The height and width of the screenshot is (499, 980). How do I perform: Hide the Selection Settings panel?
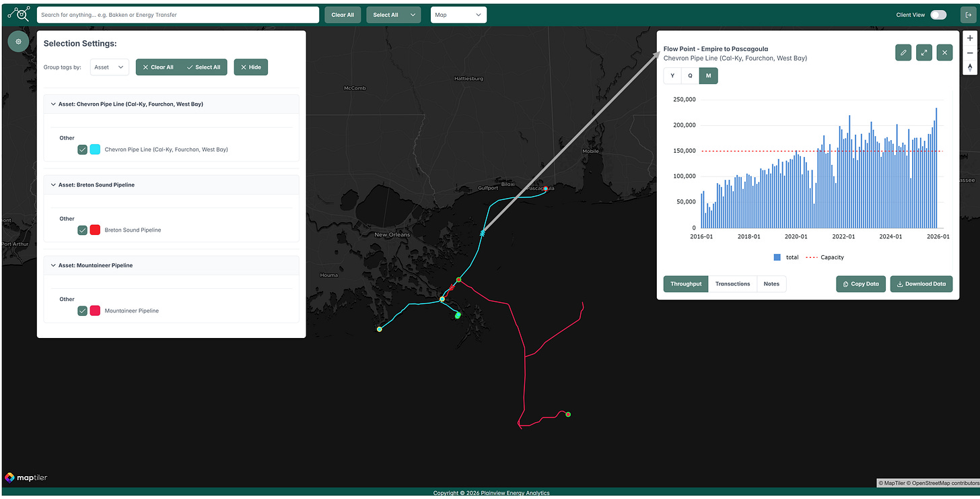(251, 67)
